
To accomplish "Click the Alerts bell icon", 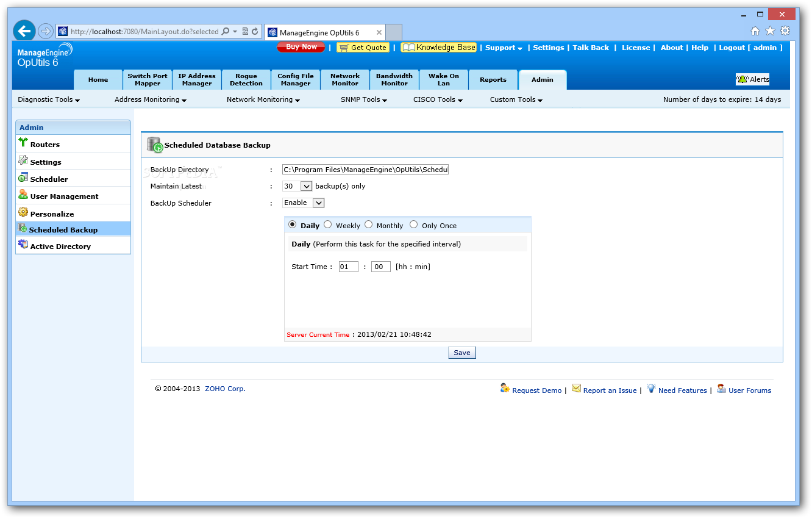I will pos(743,79).
